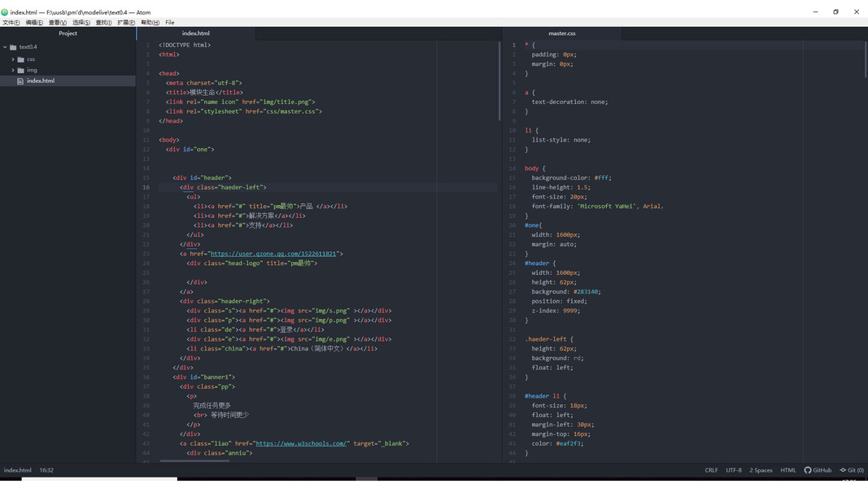Click the user.qzone.qq.com link in code
The width and height of the screenshot is (868, 488).
pos(273,254)
